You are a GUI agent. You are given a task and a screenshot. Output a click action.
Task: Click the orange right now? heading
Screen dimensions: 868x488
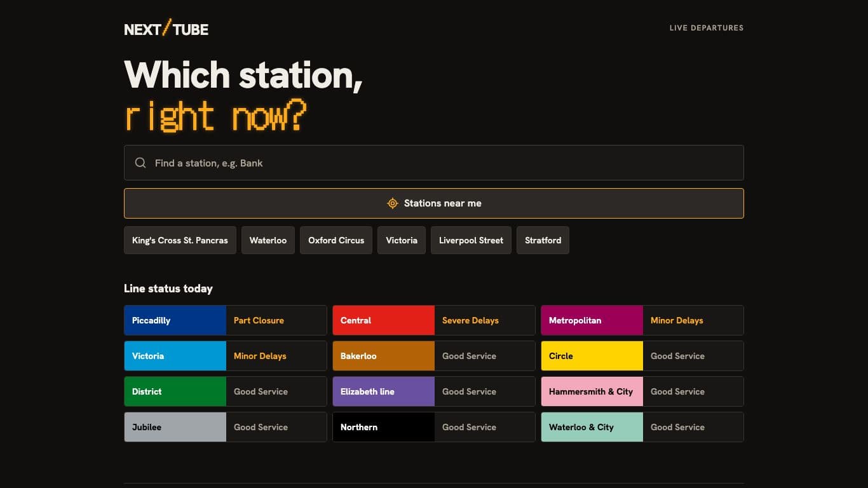[215, 116]
